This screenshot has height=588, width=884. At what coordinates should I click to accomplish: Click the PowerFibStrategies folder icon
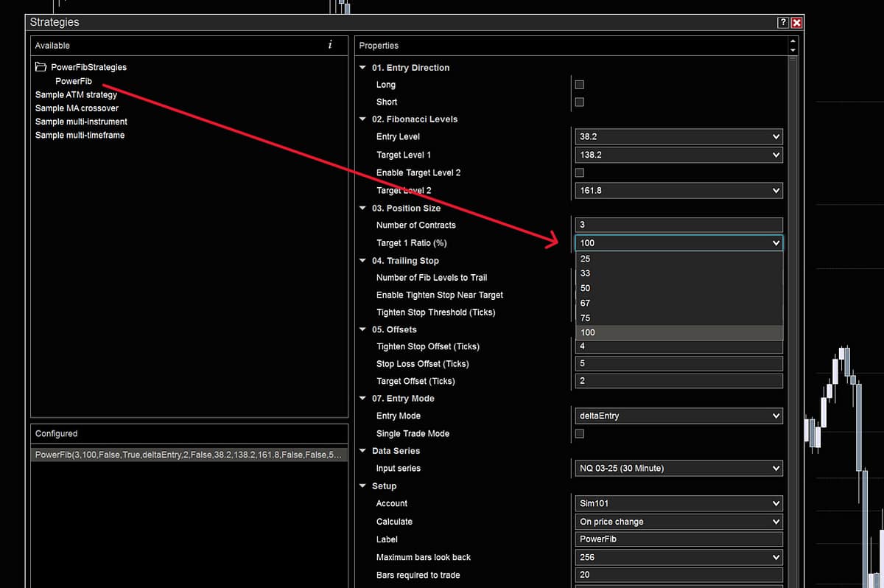(41, 67)
